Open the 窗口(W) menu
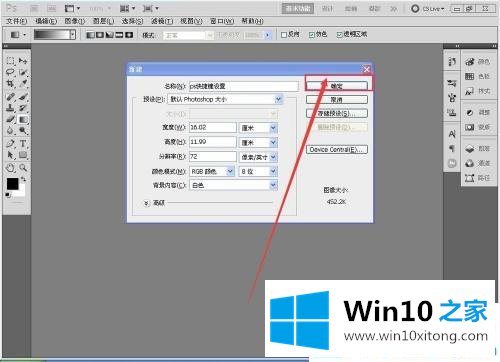Image resolution: width=500 pixels, height=362 pixels. [222, 21]
